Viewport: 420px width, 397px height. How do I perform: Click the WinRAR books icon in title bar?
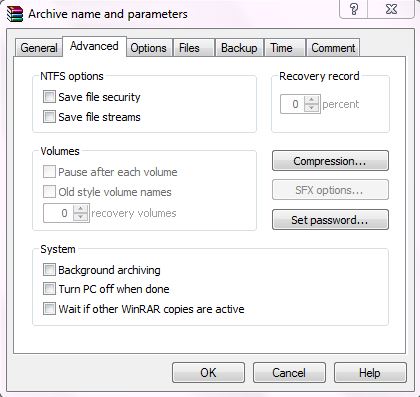coord(15,14)
